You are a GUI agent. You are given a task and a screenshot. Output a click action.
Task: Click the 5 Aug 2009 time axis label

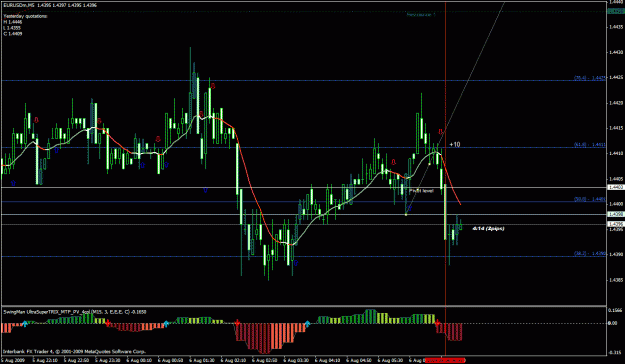[12, 360]
